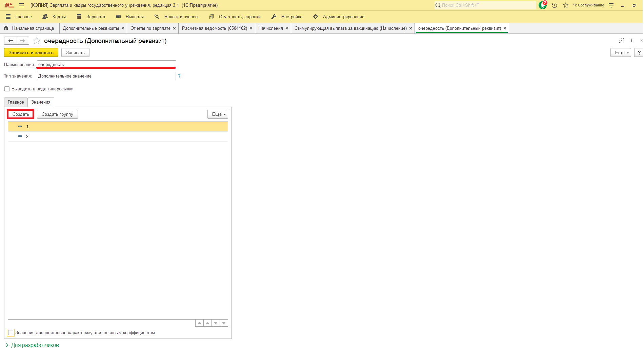This screenshot has height=348, width=644.
Task: Select value row 1 in list
Action: [118, 127]
